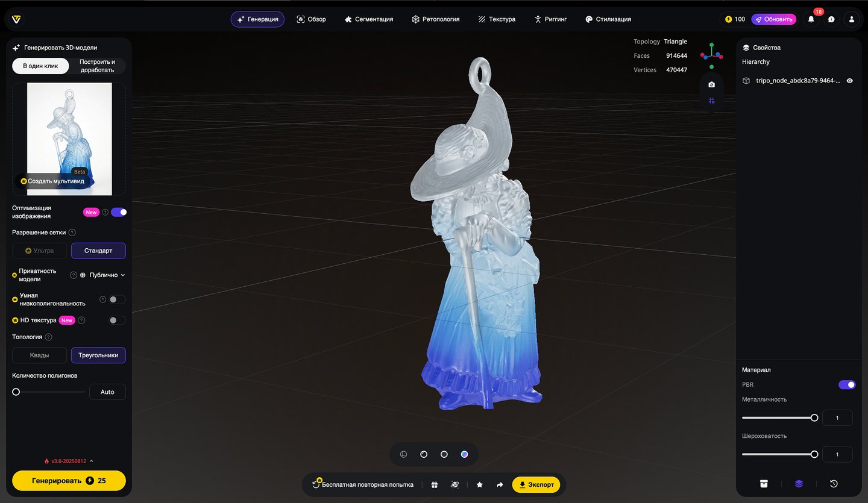
Task: Expand the v3.0-20250812 version selector
Action: (68, 461)
